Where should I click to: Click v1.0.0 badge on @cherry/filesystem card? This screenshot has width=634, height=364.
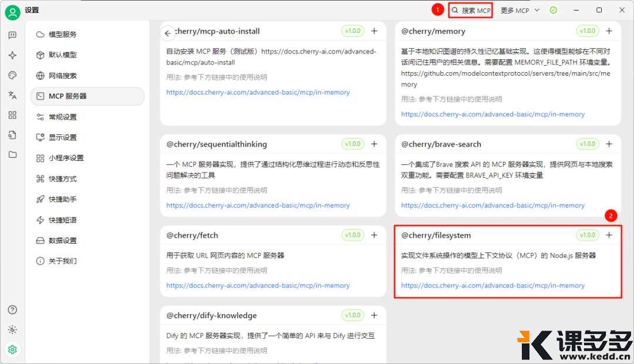[588, 235]
